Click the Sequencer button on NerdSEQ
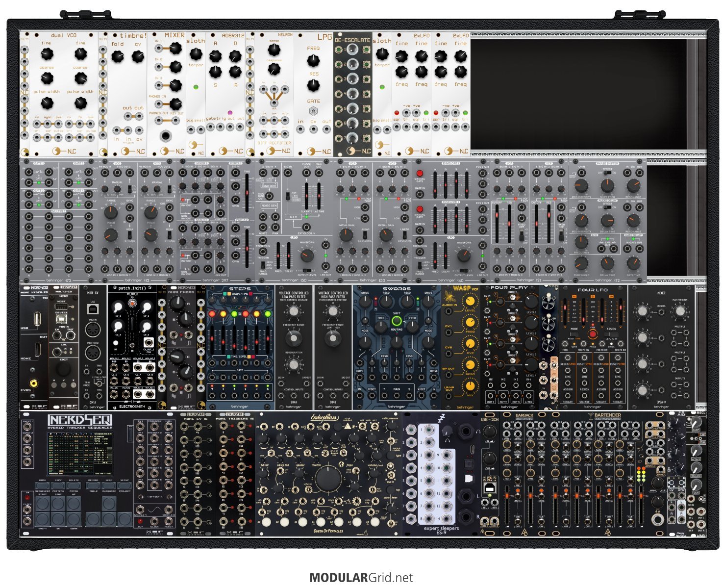This screenshot has width=723, height=588. pos(42,485)
